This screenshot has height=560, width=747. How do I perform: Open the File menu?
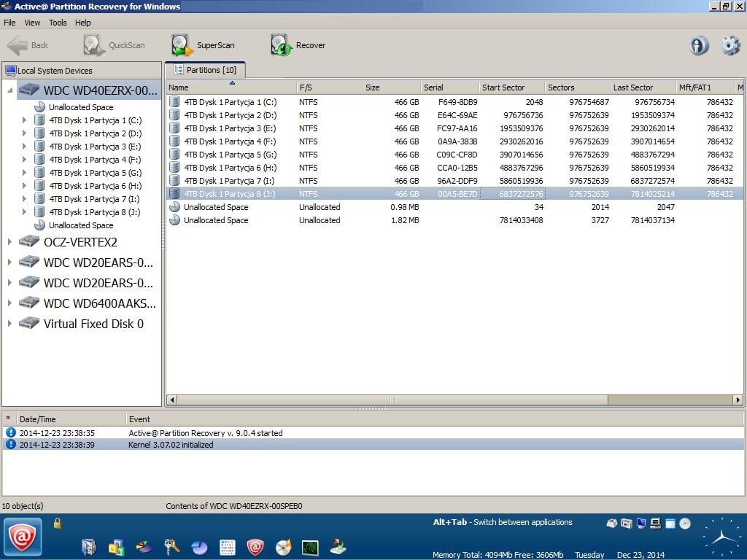point(9,23)
